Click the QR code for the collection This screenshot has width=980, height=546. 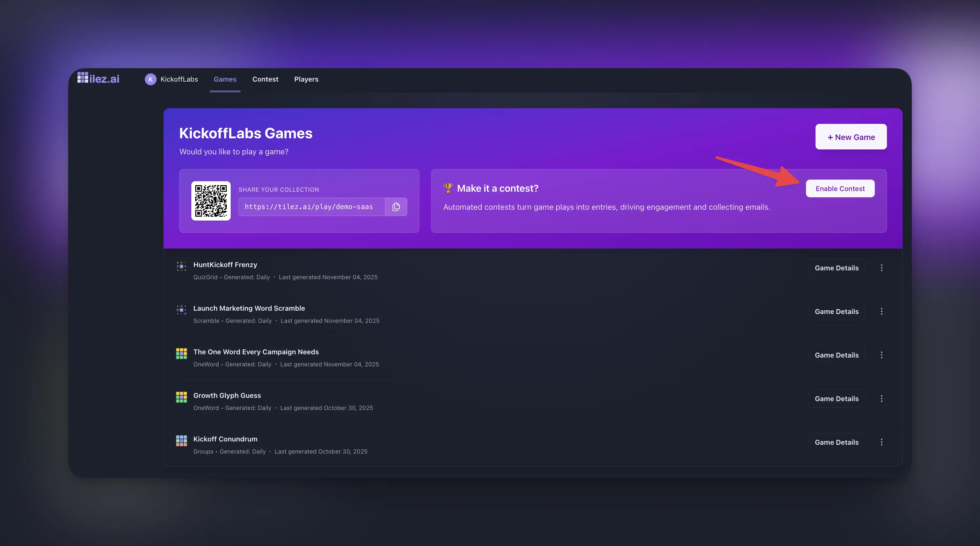pos(211,201)
